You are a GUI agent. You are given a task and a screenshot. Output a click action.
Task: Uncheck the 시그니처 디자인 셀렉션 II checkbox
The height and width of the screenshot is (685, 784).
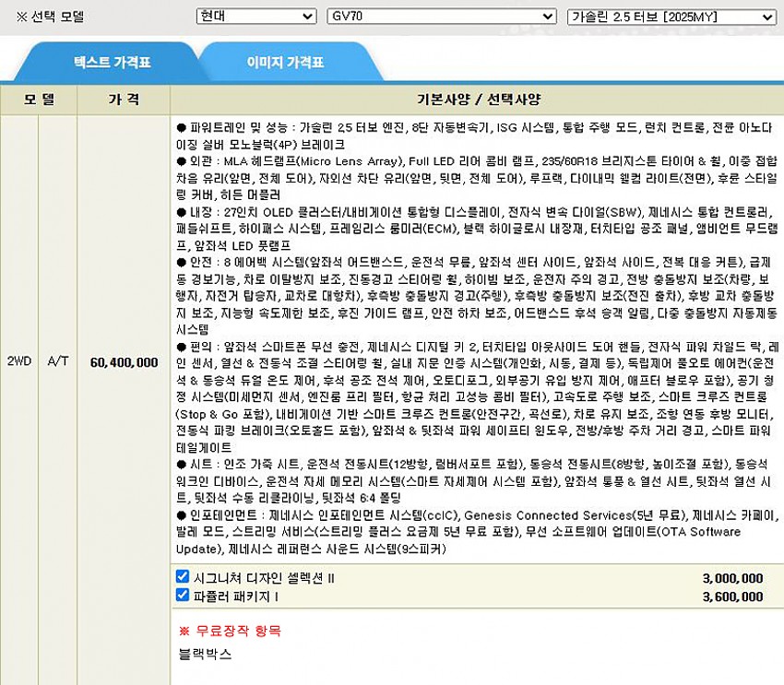click(x=183, y=577)
